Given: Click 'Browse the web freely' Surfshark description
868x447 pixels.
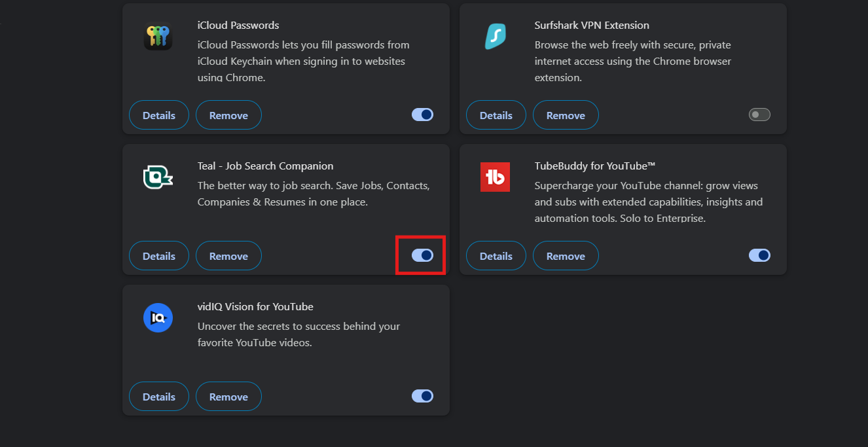Looking at the screenshot, I should pos(633,61).
